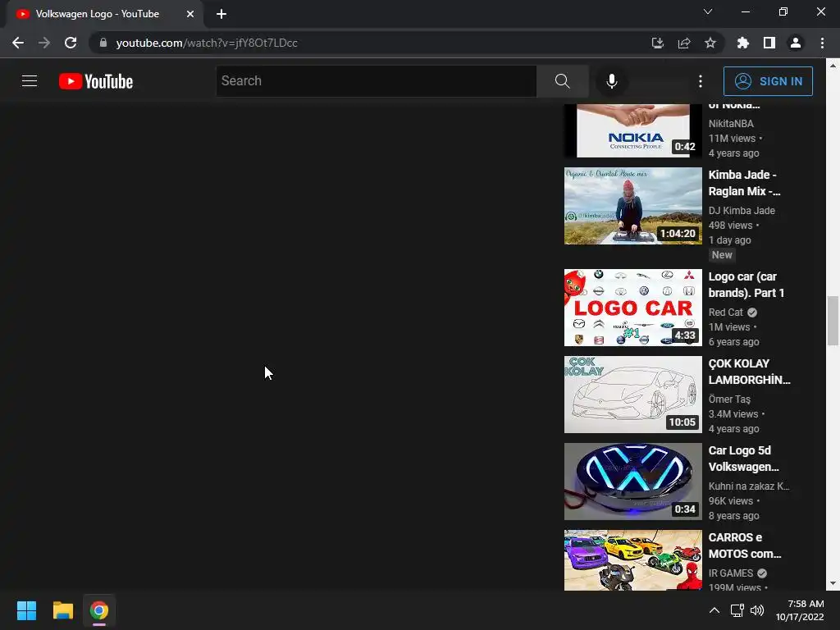The image size is (840, 630).
Task: Open the YouTube hamburger guide menu
Action: (30, 81)
